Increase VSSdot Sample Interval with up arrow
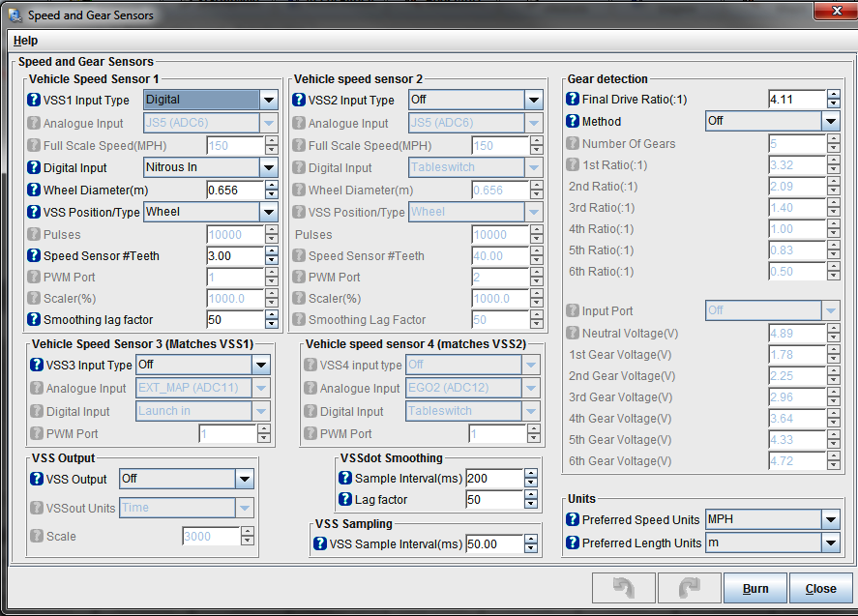 tap(530, 474)
